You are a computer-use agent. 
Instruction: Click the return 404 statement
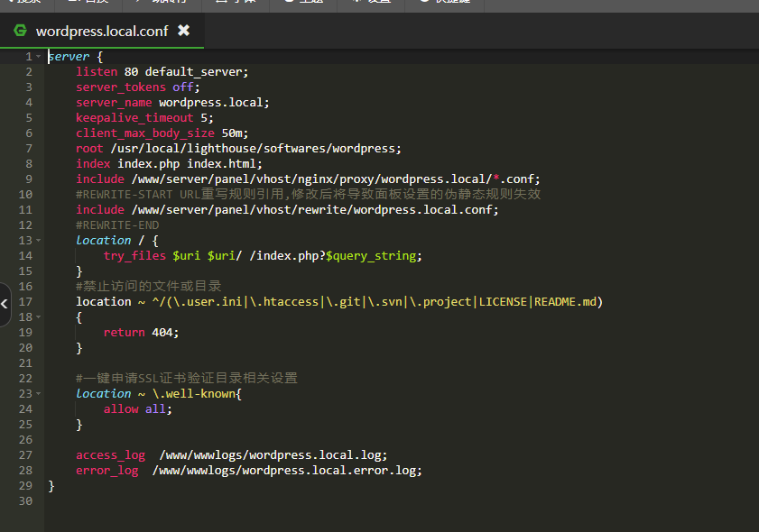pos(141,333)
